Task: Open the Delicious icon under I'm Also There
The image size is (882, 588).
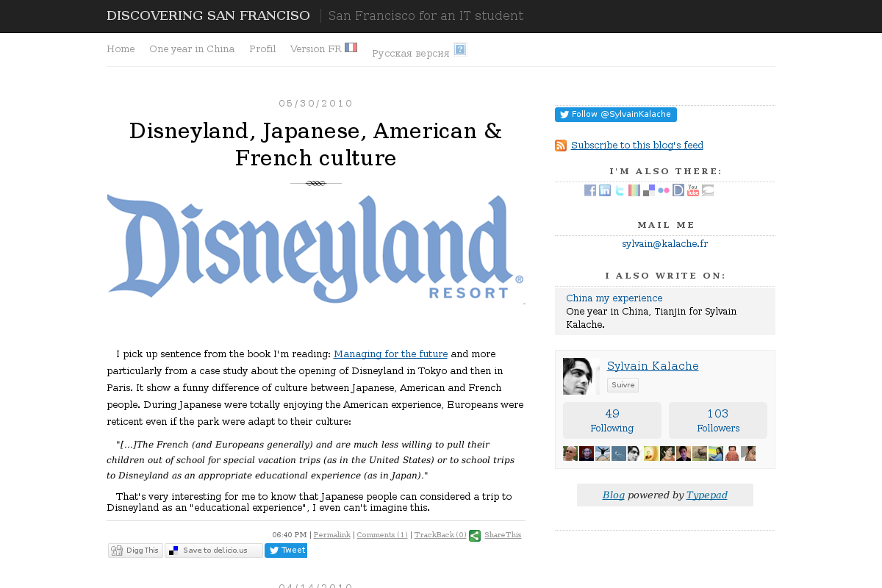Action: tap(649, 190)
